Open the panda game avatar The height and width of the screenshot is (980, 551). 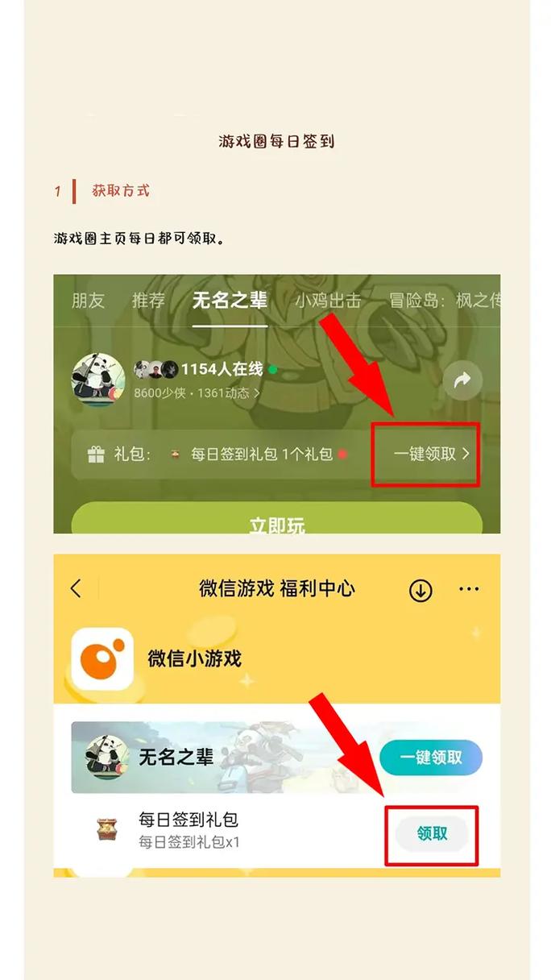[x=98, y=380]
